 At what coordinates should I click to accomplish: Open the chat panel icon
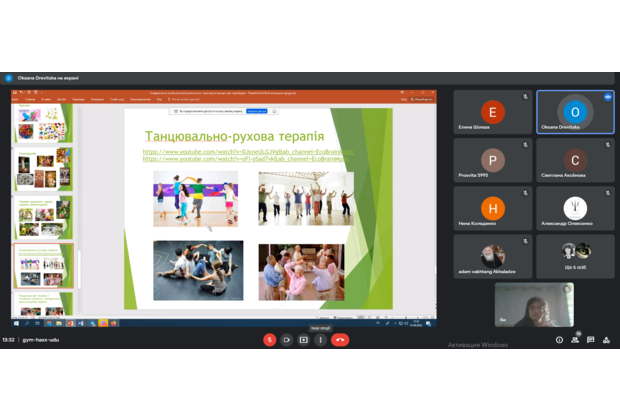591,340
